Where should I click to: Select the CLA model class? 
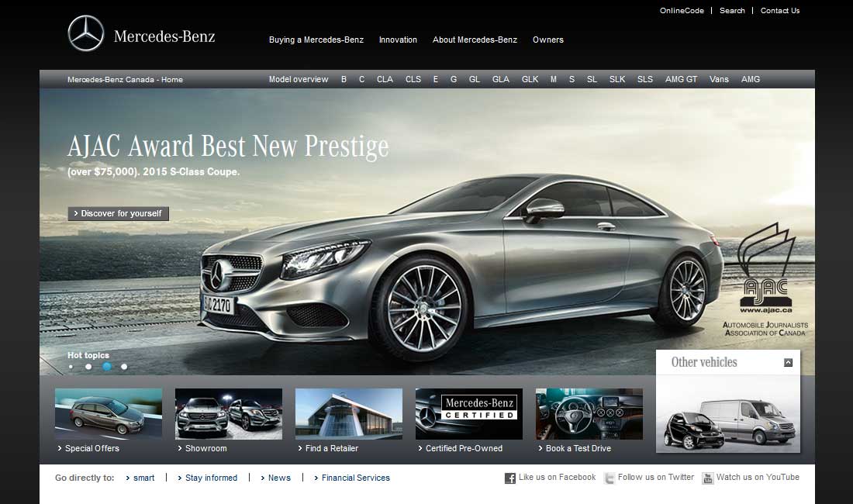tap(385, 79)
